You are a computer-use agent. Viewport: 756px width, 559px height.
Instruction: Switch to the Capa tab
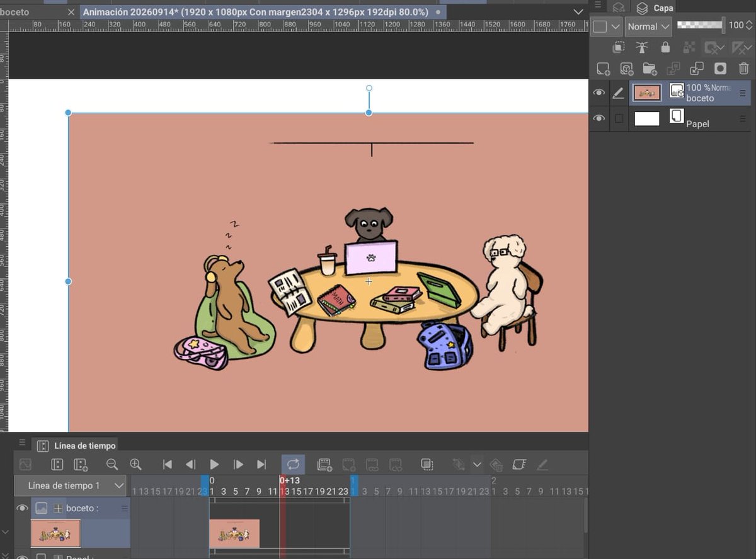(x=655, y=8)
